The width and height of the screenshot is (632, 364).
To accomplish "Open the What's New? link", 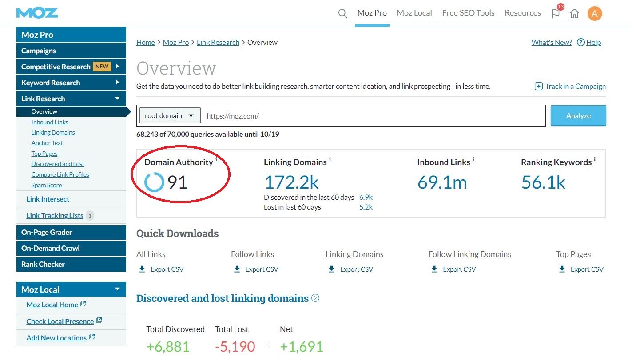I will point(552,42).
